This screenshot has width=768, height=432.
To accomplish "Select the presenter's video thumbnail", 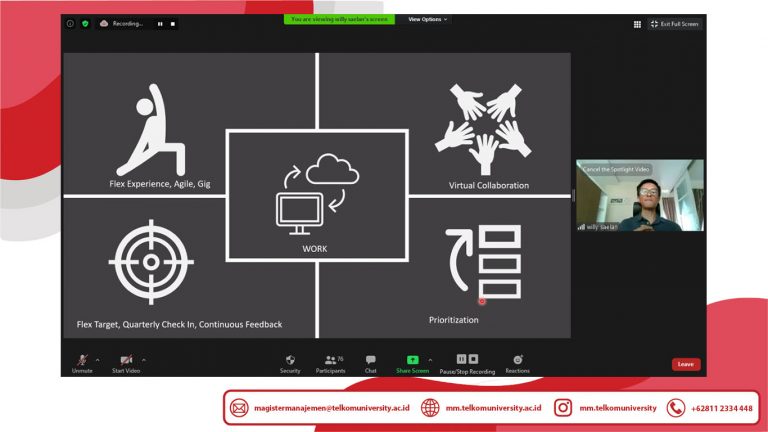I will point(639,196).
